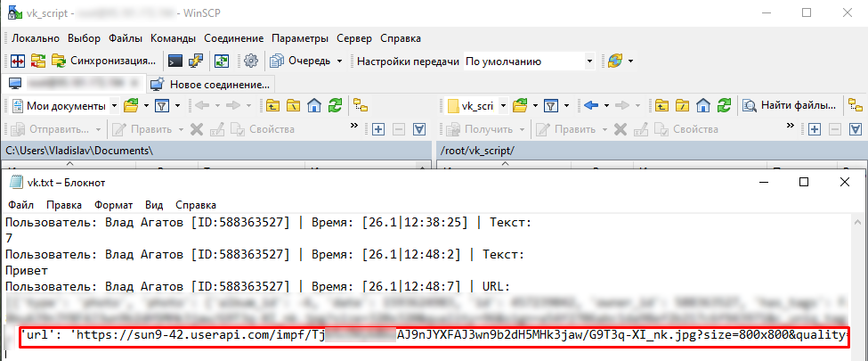Toggle the remote directory tree icon
Viewport: 868px width, 361px height.
pyautogui.click(x=856, y=105)
